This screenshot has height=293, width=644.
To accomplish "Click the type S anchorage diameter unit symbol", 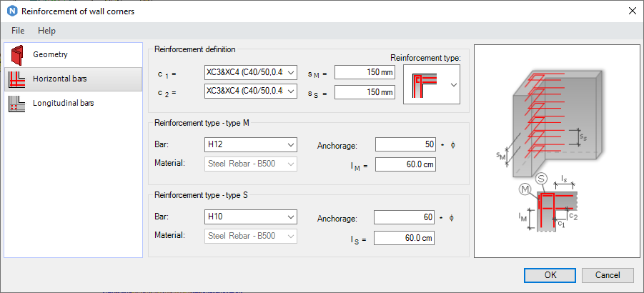I will pyautogui.click(x=452, y=218).
